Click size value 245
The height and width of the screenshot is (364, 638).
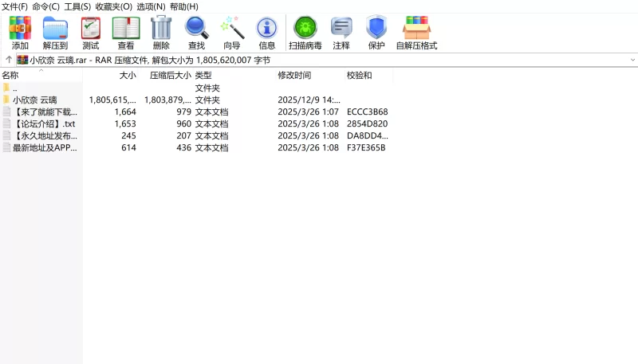coord(128,135)
